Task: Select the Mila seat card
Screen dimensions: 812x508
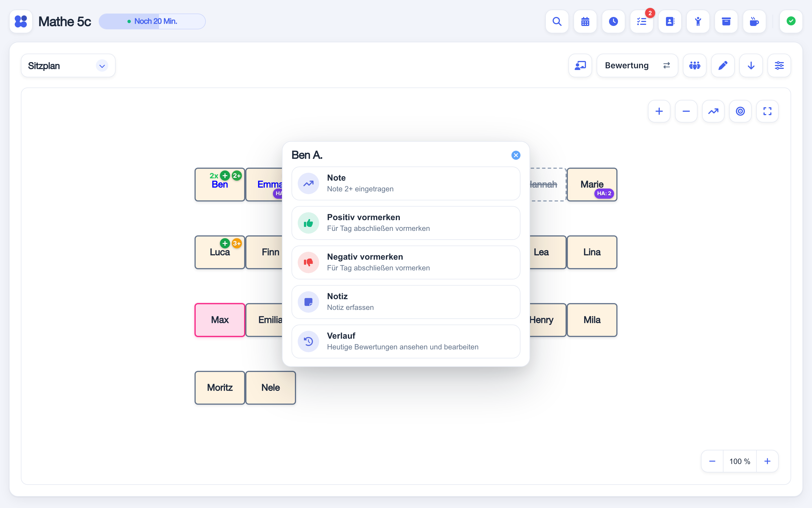Action: [x=592, y=320]
